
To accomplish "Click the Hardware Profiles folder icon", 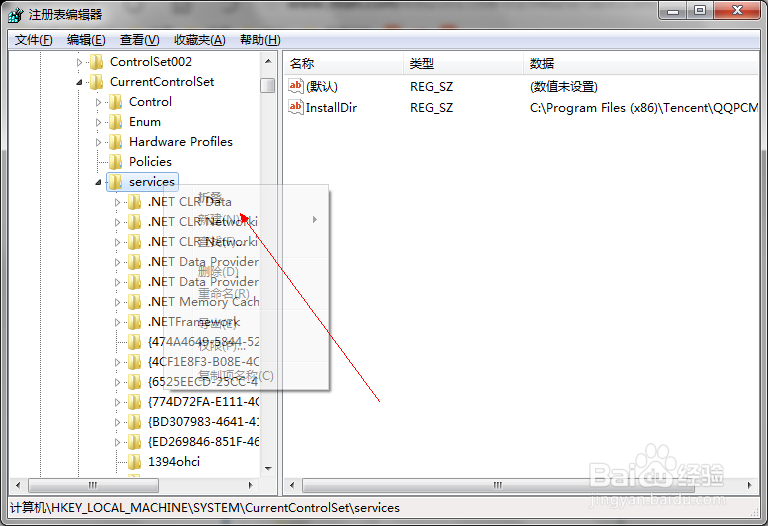I will pos(116,142).
